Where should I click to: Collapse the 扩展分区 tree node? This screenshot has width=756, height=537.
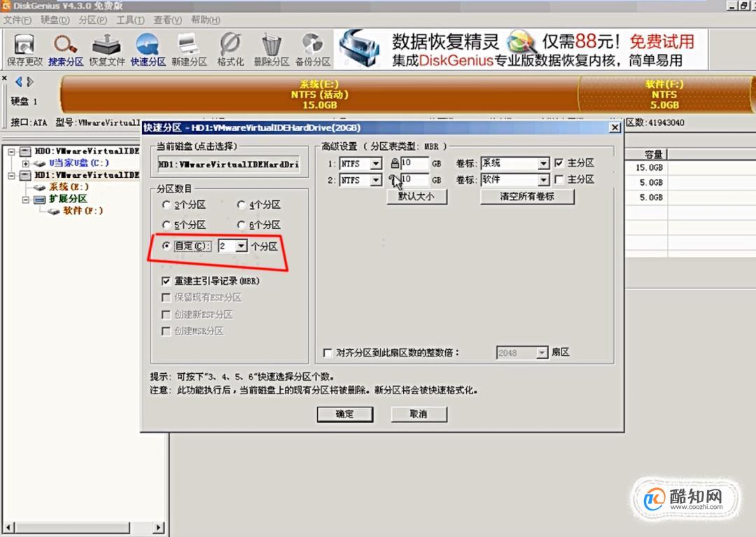tap(26, 200)
